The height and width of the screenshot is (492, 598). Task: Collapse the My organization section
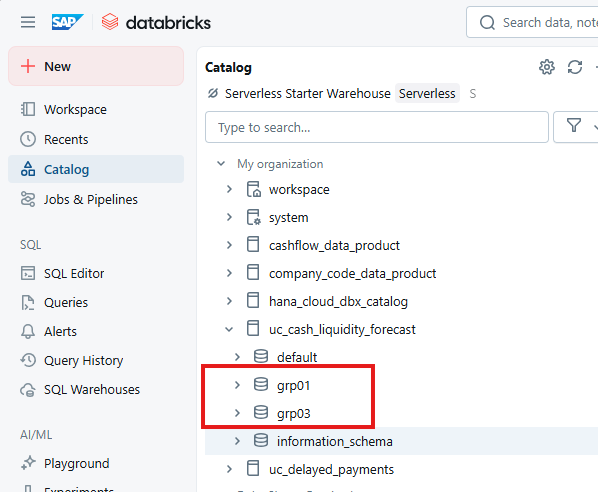[x=221, y=164]
